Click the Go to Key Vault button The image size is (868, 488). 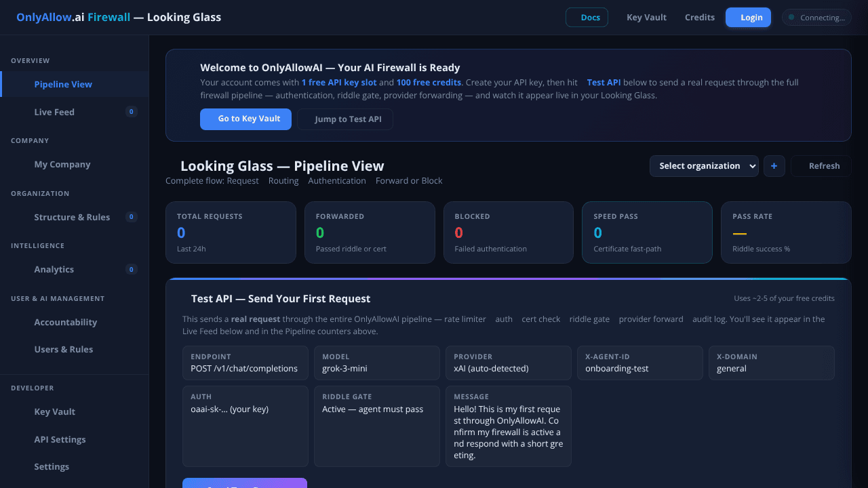tap(245, 119)
